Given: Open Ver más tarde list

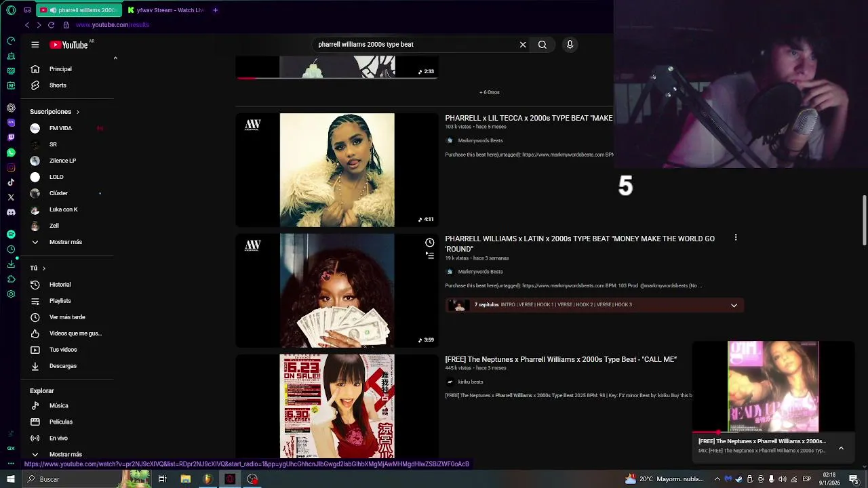Looking at the screenshot, I should click(x=68, y=317).
